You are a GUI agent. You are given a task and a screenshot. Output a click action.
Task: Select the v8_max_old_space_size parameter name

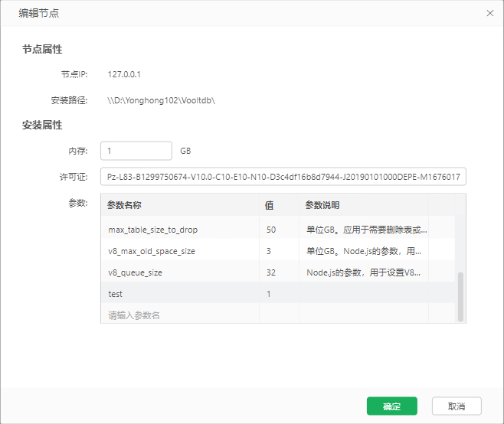click(x=152, y=251)
